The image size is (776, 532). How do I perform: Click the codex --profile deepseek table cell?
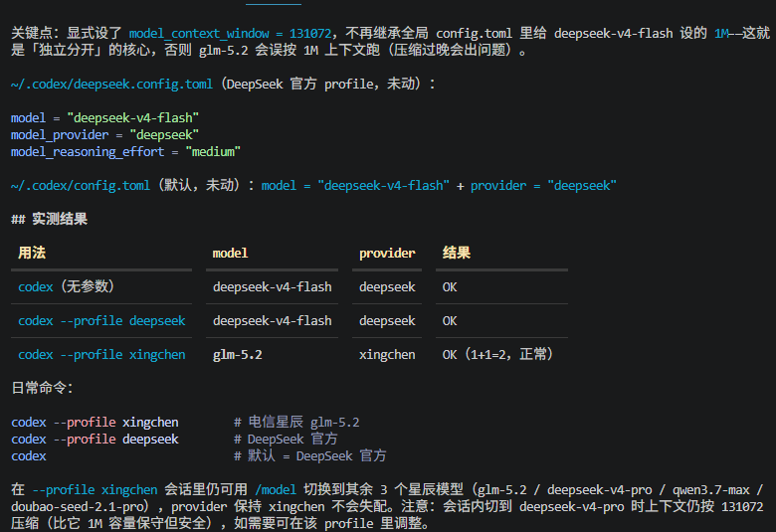click(101, 320)
